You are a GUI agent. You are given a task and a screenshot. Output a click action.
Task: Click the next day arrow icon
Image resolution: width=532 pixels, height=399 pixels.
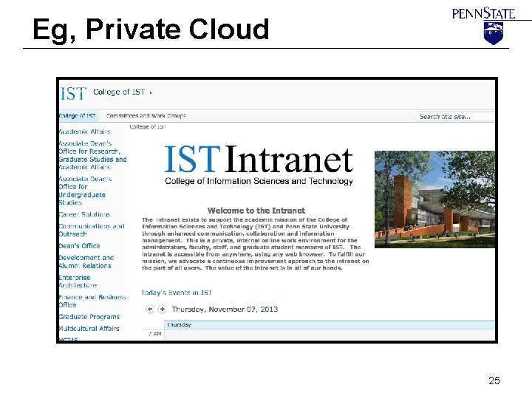click(162, 309)
